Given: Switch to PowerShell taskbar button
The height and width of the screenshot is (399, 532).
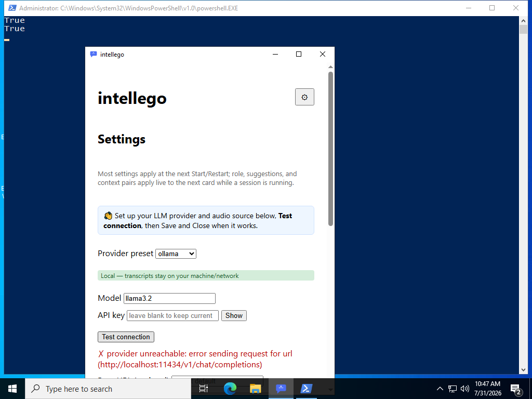Looking at the screenshot, I should tap(307, 389).
